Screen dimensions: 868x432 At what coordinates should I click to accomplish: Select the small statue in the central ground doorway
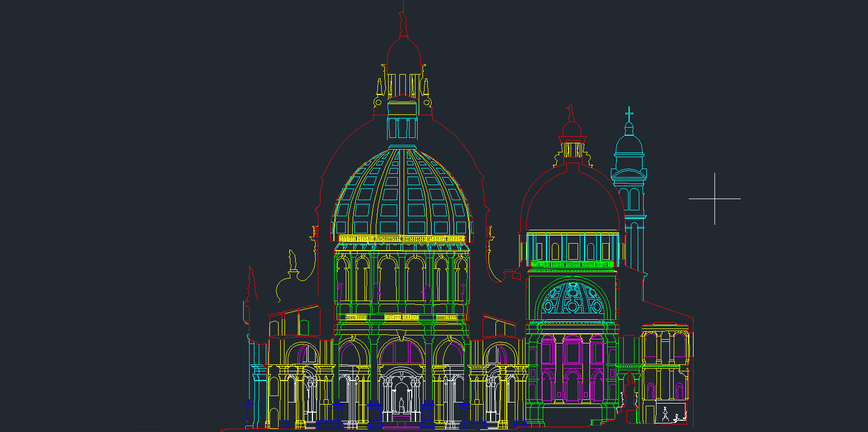(x=401, y=405)
